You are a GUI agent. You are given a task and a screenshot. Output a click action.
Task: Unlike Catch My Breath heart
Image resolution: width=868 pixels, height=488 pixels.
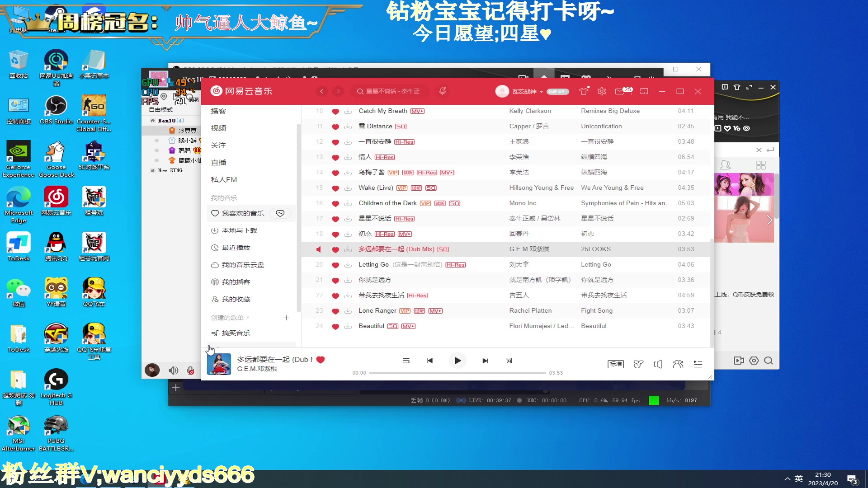pos(335,111)
